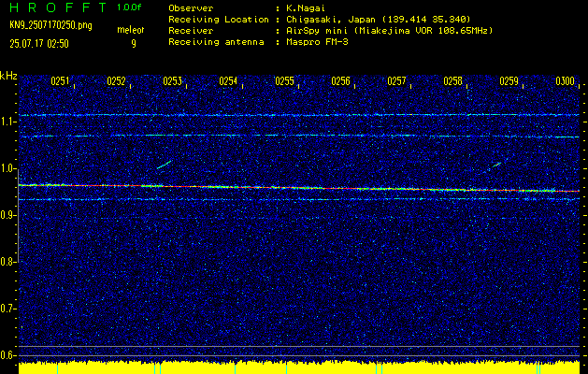588x374 pixels.
Task: Click the HROFFT title text
Action: pos(58,7)
